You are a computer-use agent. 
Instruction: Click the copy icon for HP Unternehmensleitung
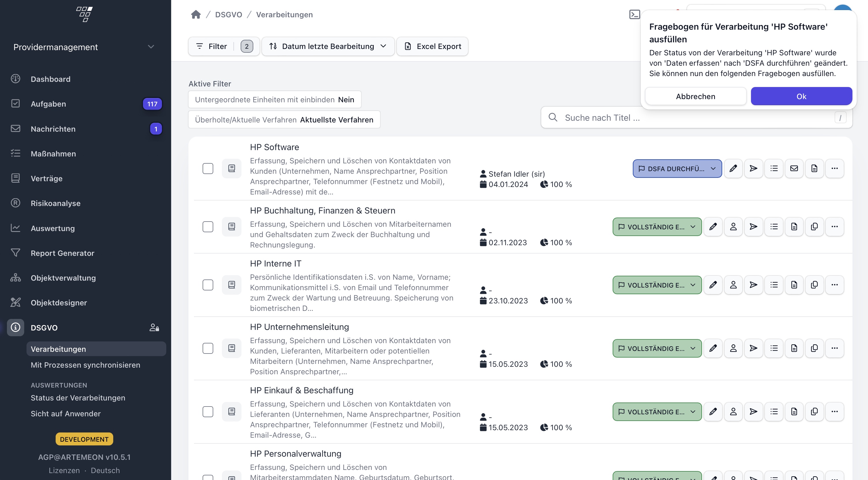pos(814,348)
